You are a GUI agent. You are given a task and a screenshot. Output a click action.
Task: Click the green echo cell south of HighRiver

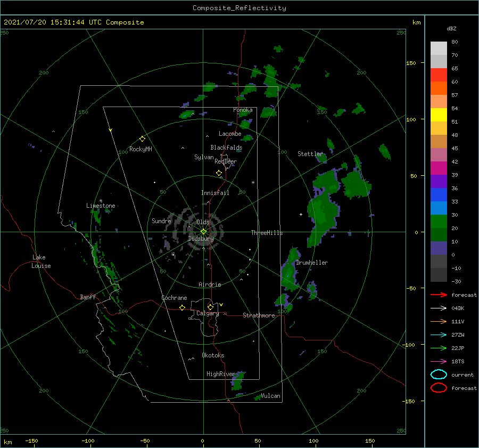[x=238, y=381]
